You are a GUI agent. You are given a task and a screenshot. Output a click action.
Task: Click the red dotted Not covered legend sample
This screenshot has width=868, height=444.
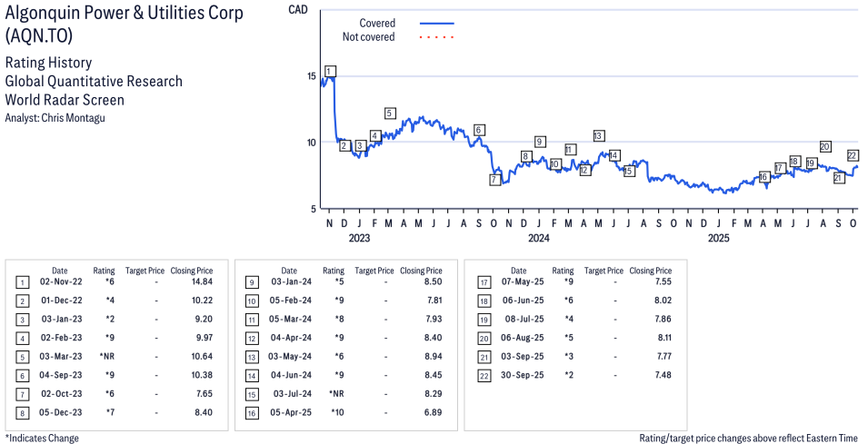coord(437,37)
